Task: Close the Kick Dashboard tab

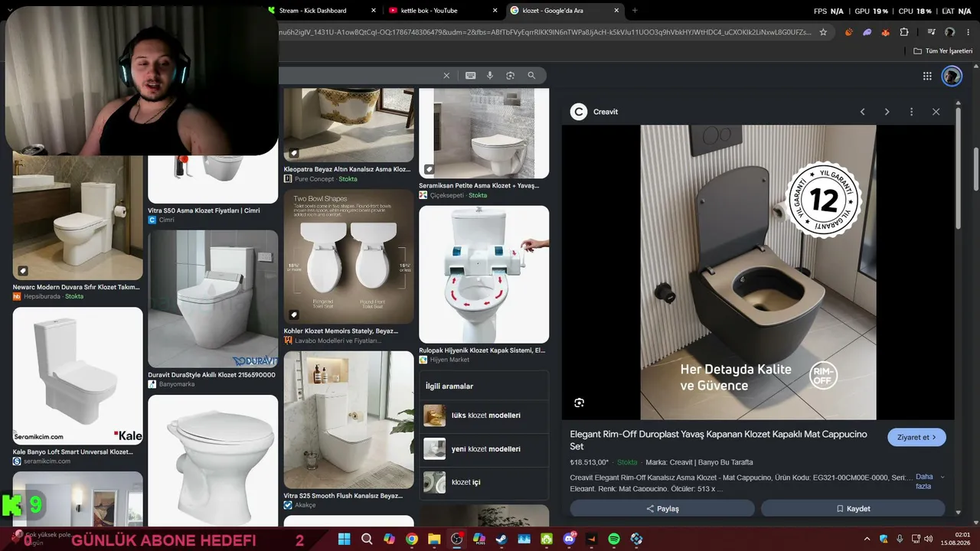Action: [x=374, y=11]
